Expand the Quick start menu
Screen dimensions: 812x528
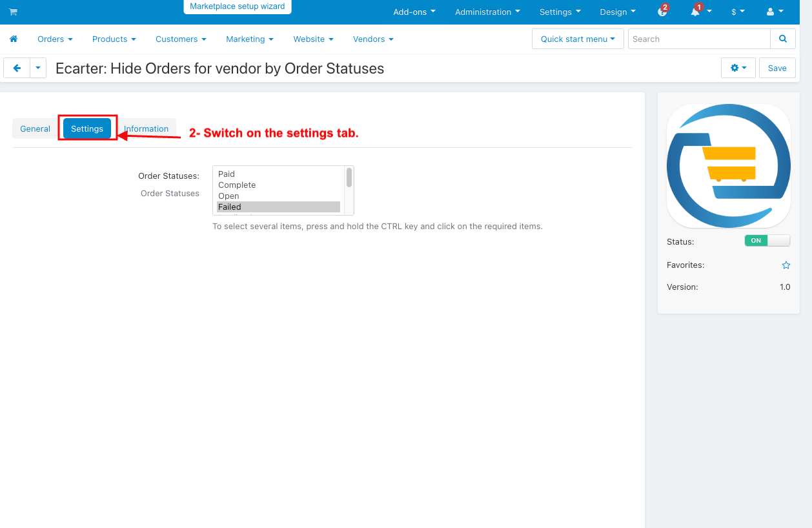click(578, 39)
